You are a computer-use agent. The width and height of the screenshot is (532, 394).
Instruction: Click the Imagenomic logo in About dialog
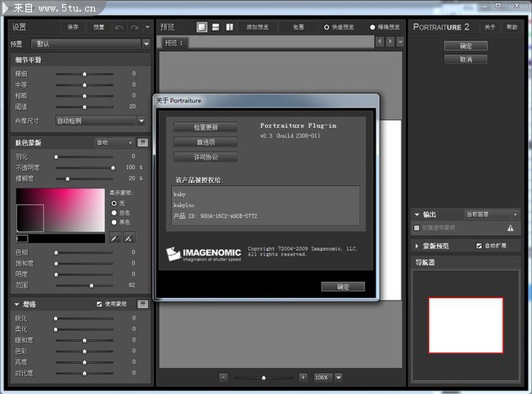click(204, 254)
